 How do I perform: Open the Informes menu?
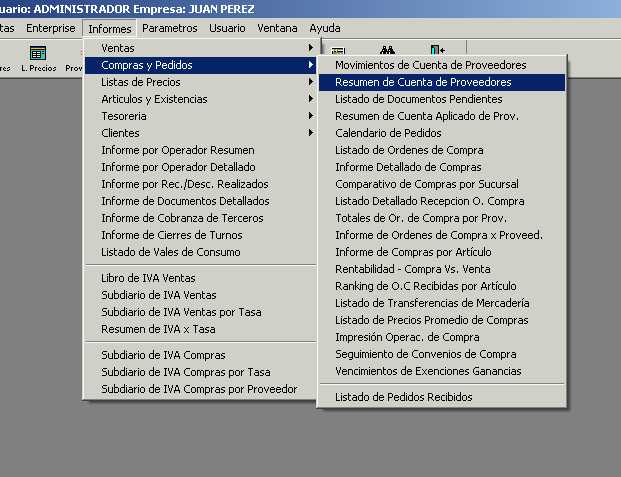click(110, 29)
